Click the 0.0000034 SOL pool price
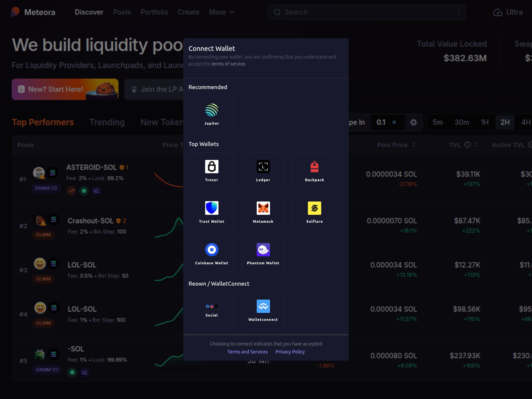 [392, 174]
